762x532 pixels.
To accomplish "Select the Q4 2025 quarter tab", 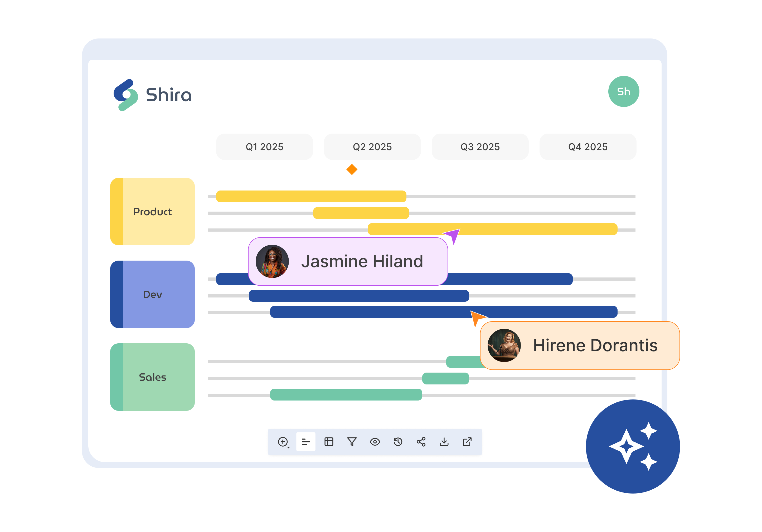I will (588, 147).
